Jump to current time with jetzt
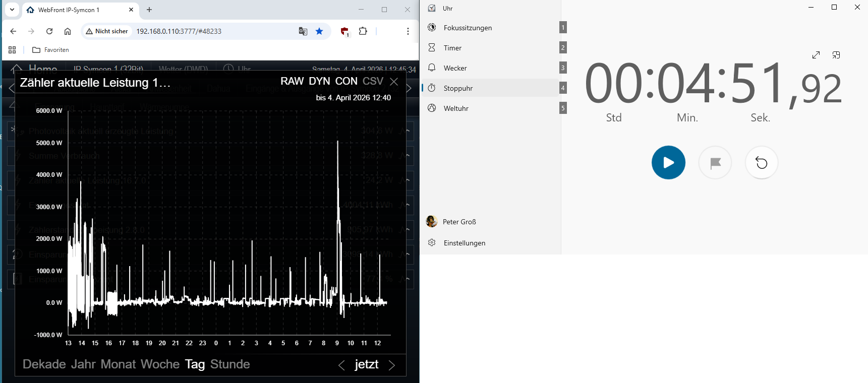 point(367,364)
